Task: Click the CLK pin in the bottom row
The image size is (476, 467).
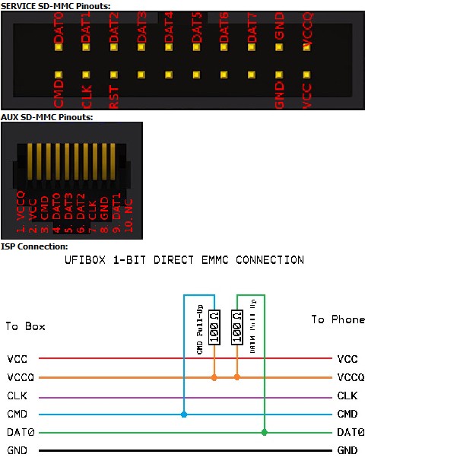Action: [86, 75]
